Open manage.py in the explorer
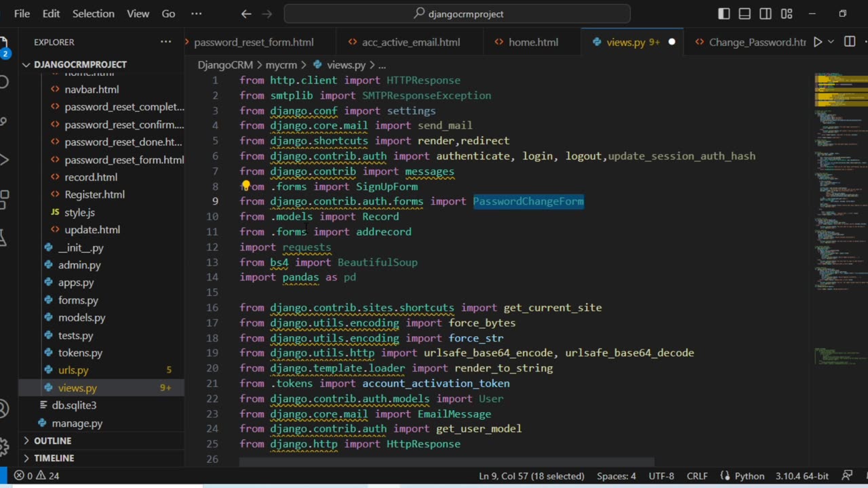Viewport: 868px width, 488px height. [77, 423]
